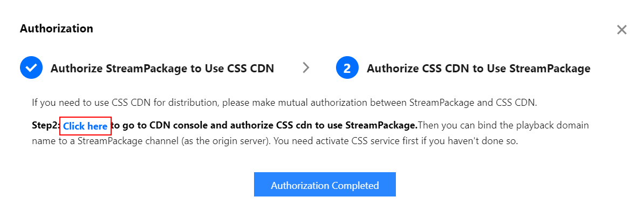Click the blue number 2 step circle
644x217 pixels.
(347, 68)
